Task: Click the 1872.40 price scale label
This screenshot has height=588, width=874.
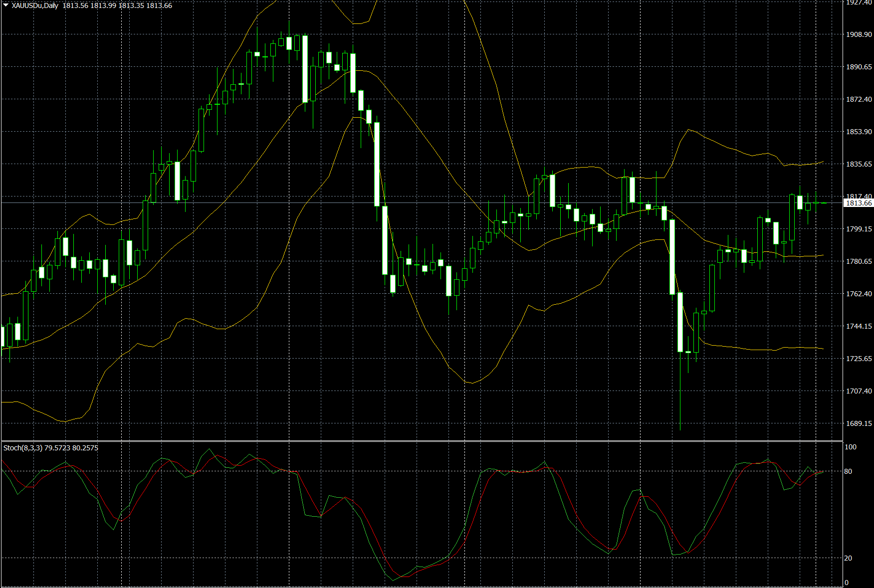Action: coord(859,99)
